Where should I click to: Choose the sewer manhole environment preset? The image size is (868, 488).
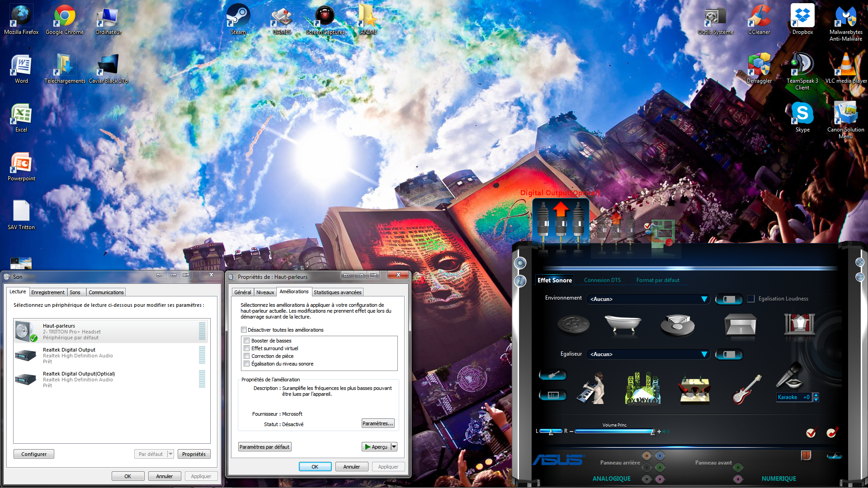pos(573,324)
